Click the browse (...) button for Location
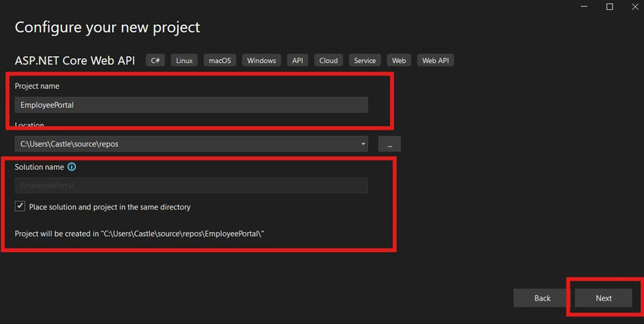Screen dimensions: 644x324 click(x=389, y=143)
